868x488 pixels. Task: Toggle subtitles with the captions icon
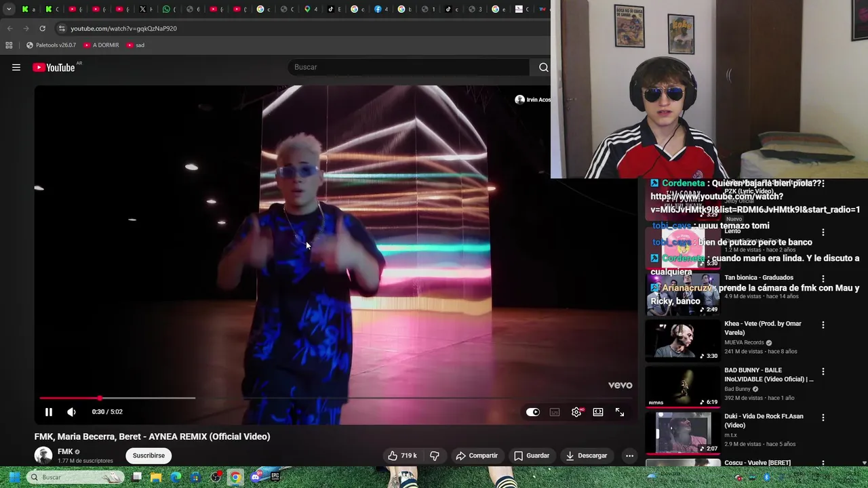click(555, 412)
